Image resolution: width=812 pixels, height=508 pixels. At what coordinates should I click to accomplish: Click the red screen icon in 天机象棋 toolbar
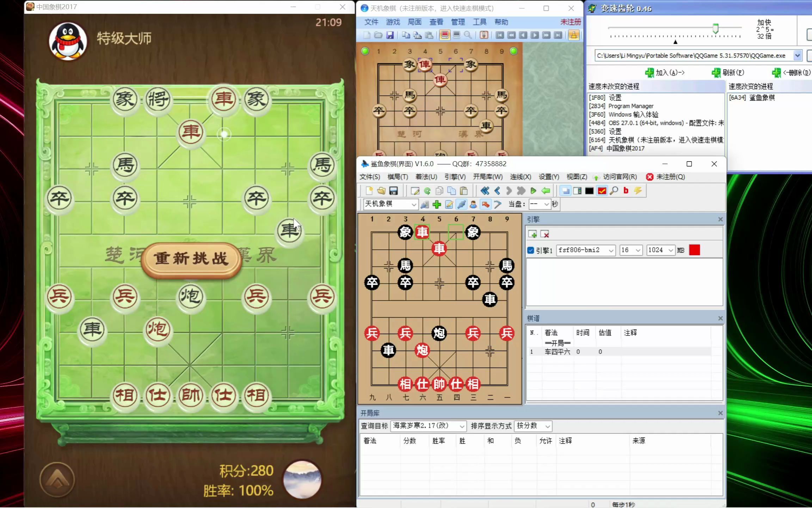click(x=445, y=35)
